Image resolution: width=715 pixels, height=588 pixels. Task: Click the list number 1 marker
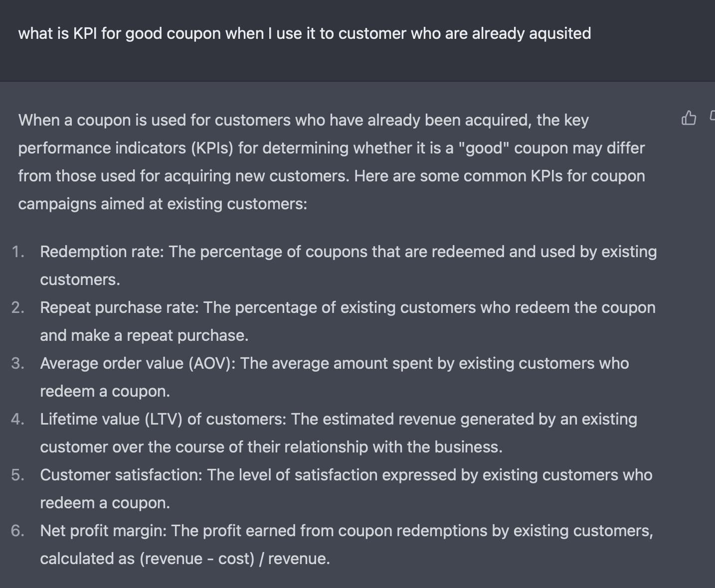(18, 252)
